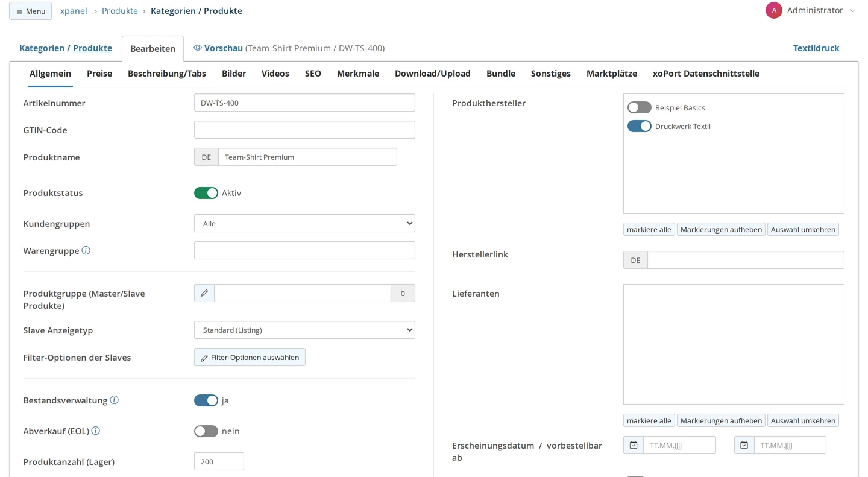Click markiere alle under Lieferanten
The height and width of the screenshot is (477, 868).
click(649, 420)
